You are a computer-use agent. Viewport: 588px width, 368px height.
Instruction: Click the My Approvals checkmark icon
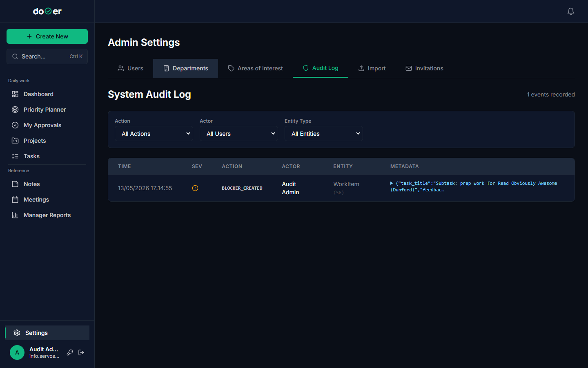[15, 125]
